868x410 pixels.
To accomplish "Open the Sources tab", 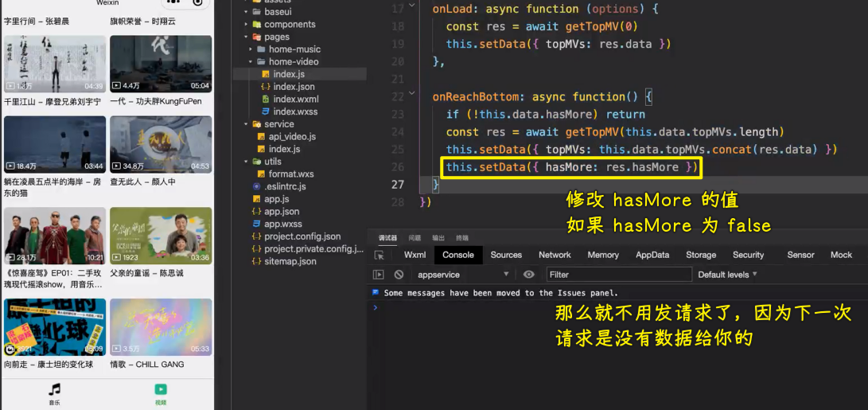I will coord(506,255).
